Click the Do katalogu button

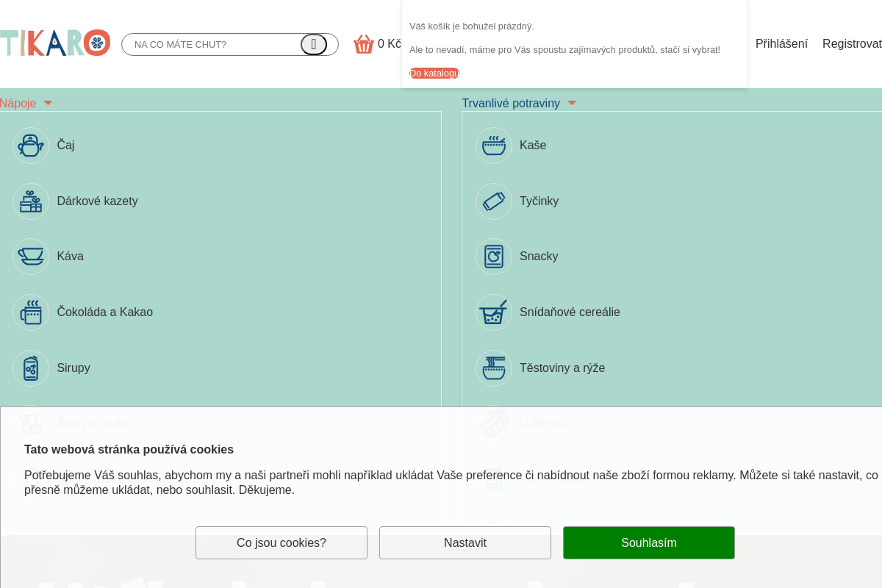[434, 73]
